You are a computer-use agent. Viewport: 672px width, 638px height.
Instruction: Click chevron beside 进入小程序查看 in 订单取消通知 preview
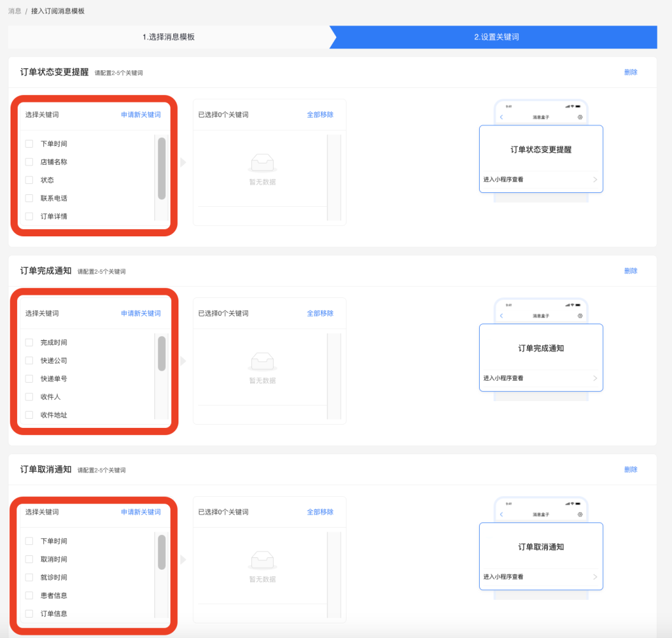595,577
